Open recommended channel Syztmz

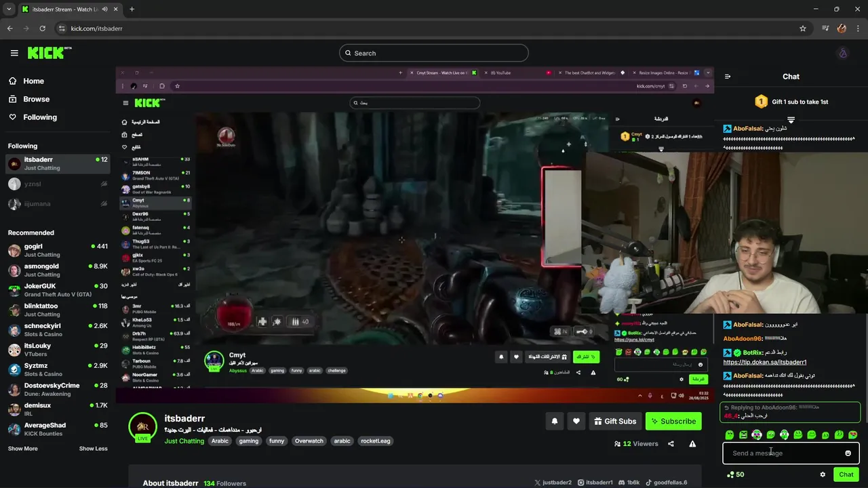pos(57,369)
